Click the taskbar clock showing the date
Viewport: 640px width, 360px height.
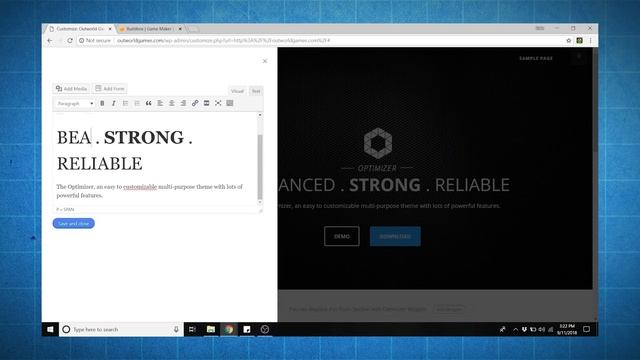point(567,329)
